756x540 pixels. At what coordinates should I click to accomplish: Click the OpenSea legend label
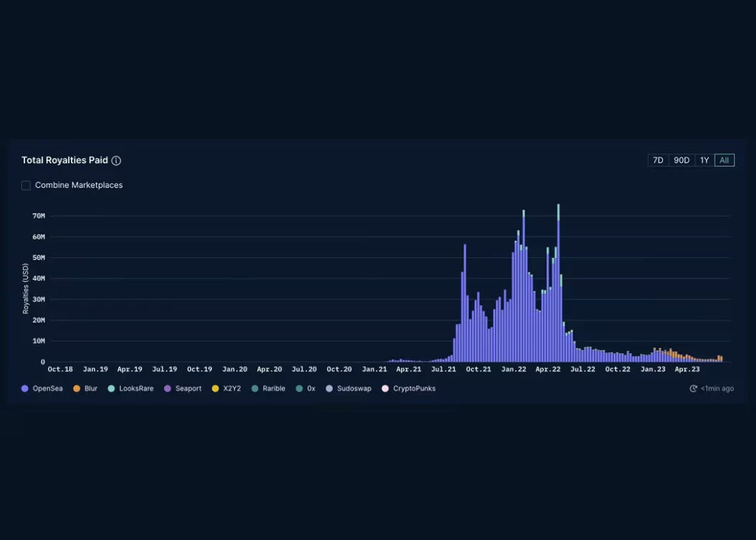[48, 389]
